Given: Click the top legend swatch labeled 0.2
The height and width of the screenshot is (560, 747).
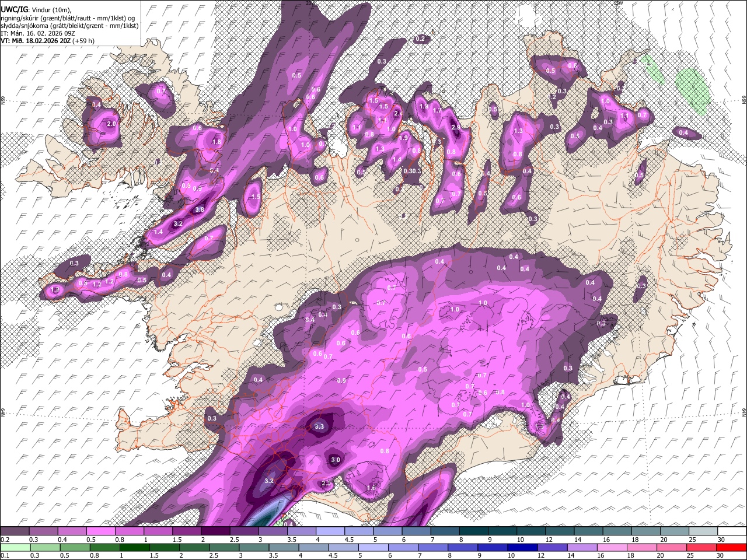Looking at the screenshot, I should coord(15,531).
